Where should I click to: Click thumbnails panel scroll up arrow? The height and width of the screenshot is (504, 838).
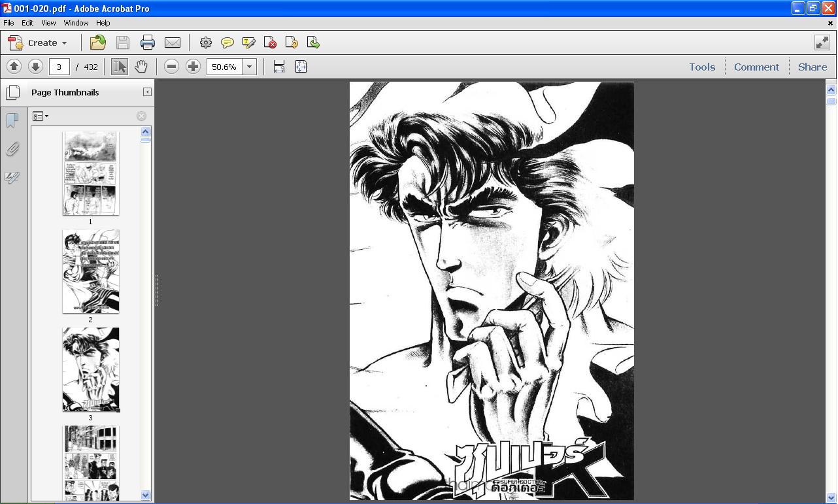[146, 131]
